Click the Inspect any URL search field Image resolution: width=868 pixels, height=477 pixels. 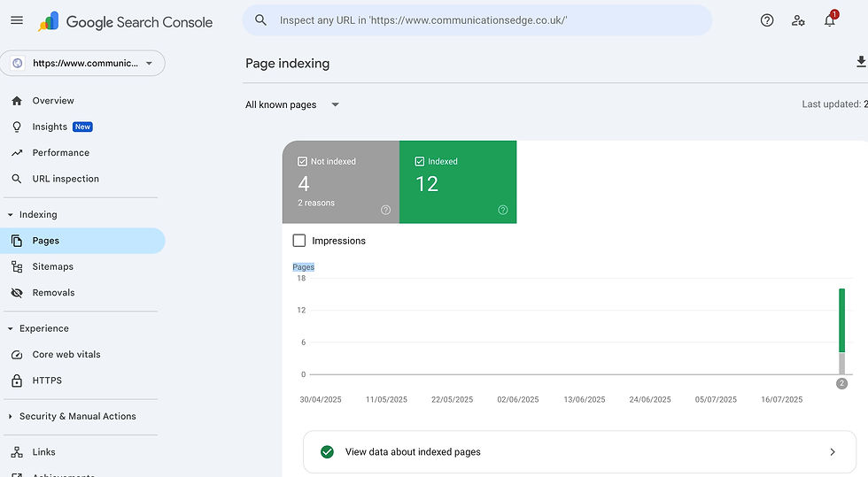tap(477, 20)
